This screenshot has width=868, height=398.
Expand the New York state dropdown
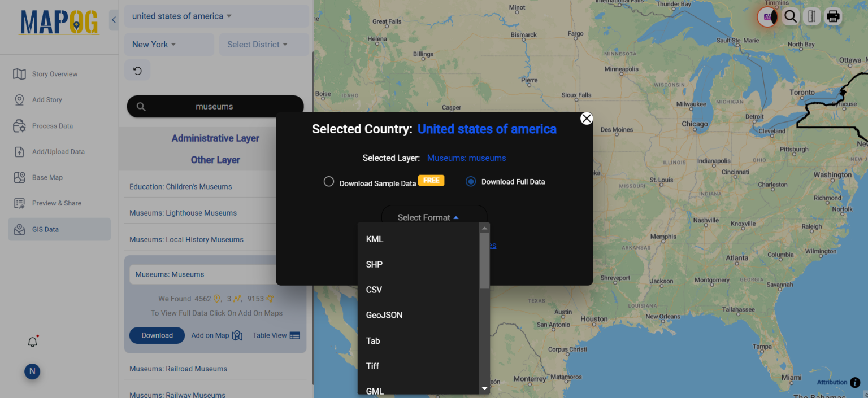153,44
